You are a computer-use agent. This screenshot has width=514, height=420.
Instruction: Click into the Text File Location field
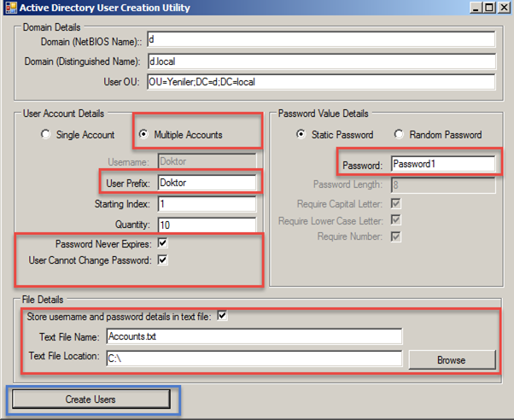tap(254, 359)
